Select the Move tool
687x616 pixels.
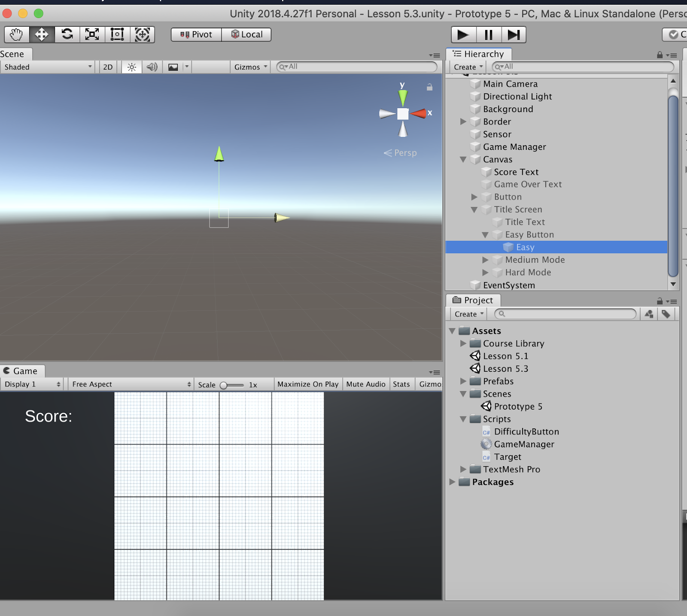(42, 34)
